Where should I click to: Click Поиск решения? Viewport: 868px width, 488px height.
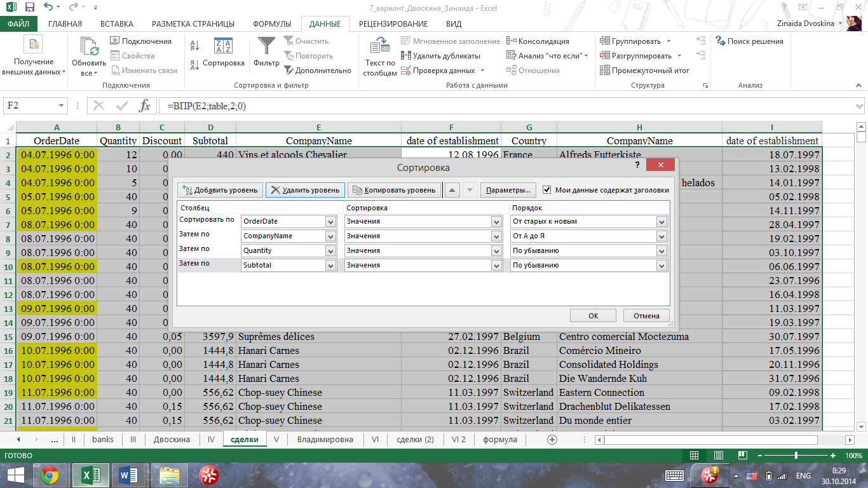[749, 41]
